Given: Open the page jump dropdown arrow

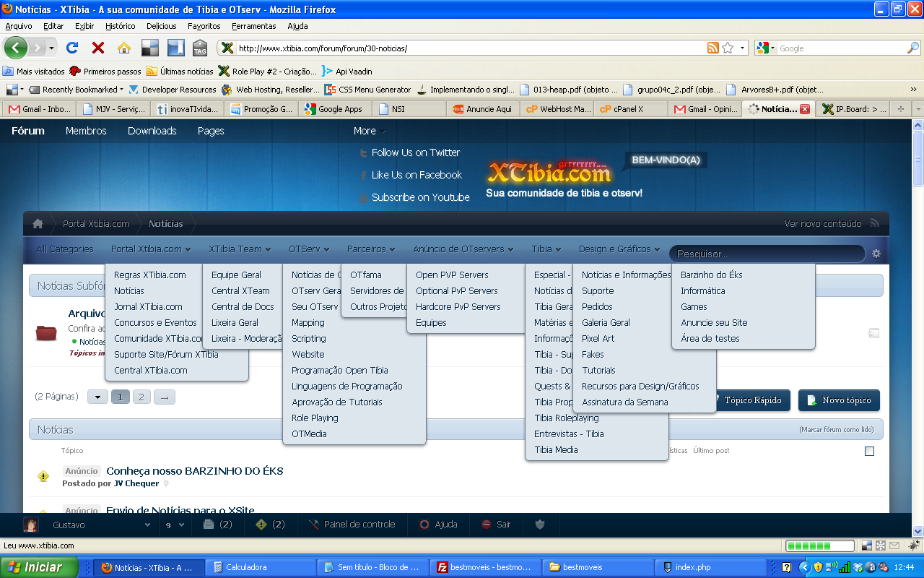Looking at the screenshot, I should pyautogui.click(x=97, y=397).
